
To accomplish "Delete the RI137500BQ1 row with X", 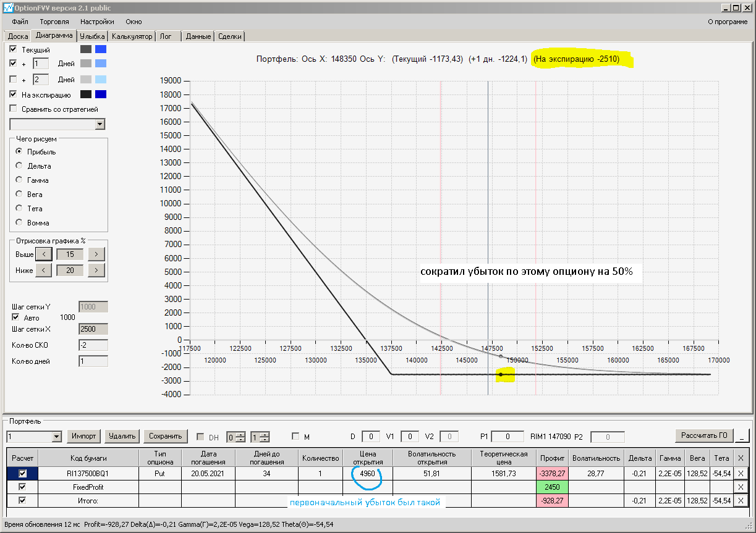I will click(741, 473).
